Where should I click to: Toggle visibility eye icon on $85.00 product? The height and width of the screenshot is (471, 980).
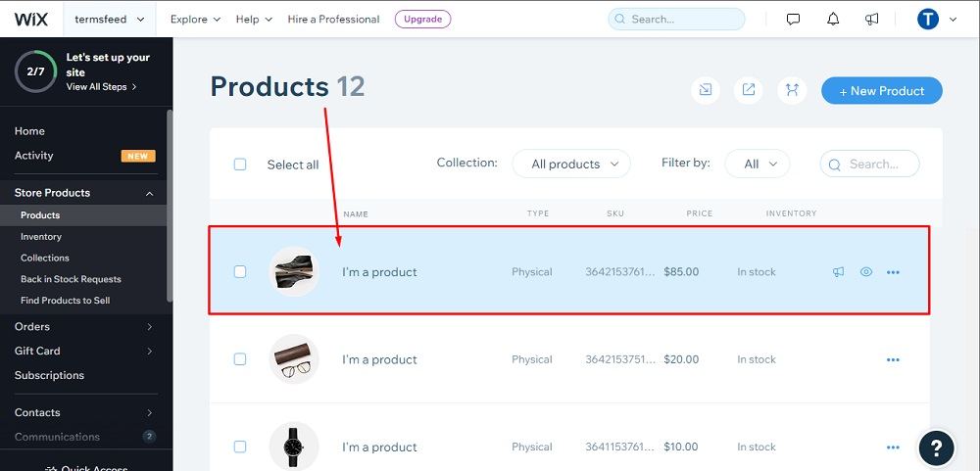[x=865, y=272]
